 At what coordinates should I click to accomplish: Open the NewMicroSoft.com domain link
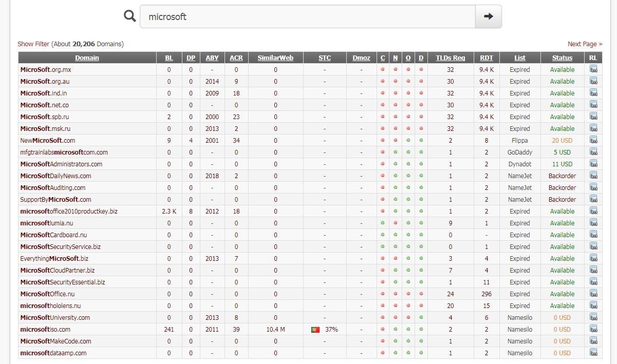click(x=48, y=140)
